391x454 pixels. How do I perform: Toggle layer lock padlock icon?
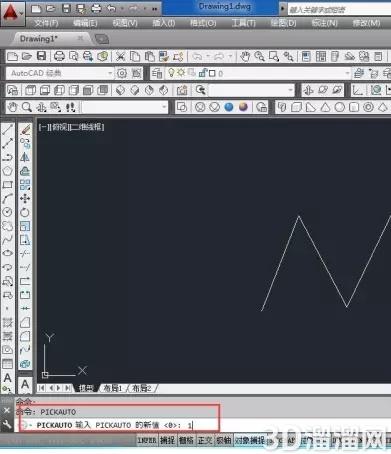203,73
